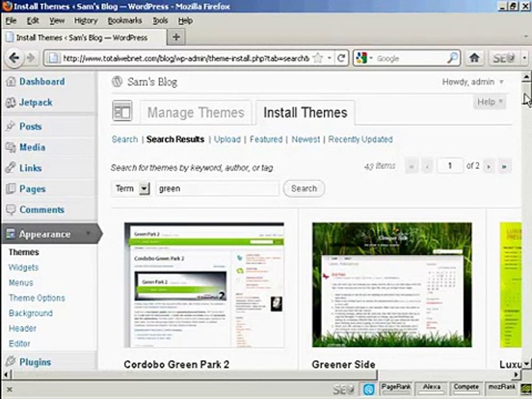Click the Sam's Blog site title

pyautogui.click(x=152, y=82)
